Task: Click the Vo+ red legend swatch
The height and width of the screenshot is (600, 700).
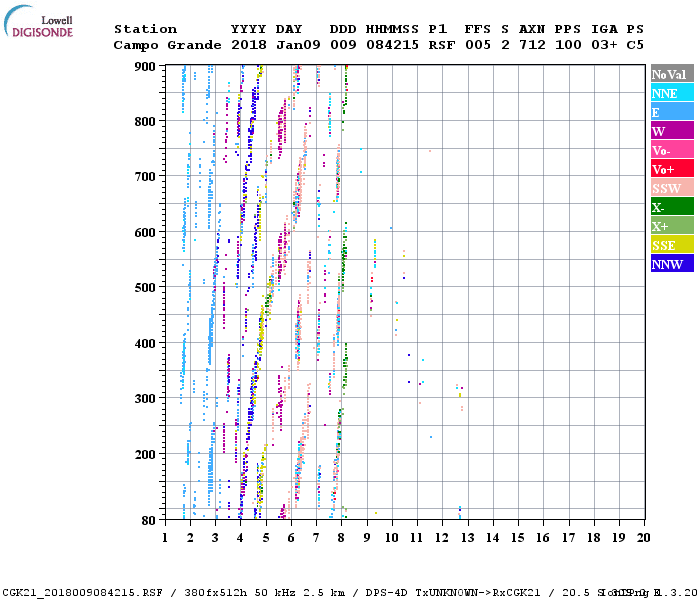Action: (672, 168)
